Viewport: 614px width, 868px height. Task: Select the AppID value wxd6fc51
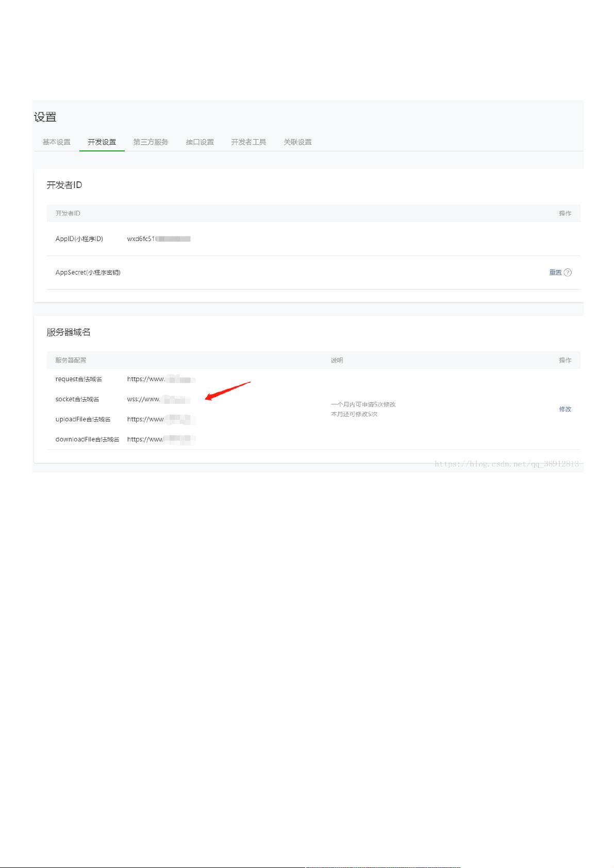tap(159, 239)
